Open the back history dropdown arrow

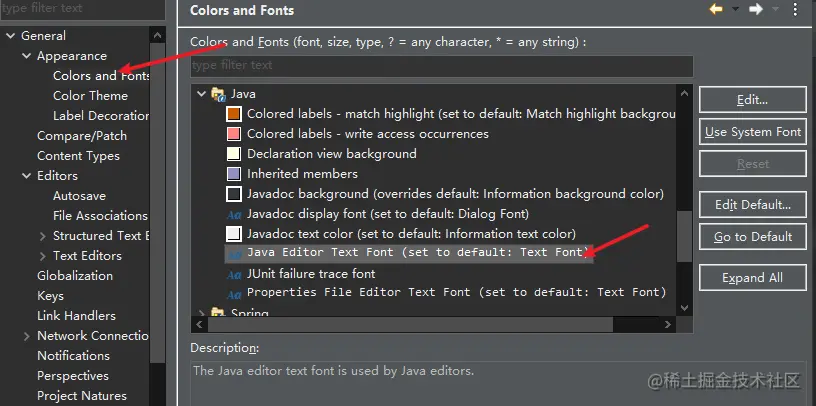tap(735, 9)
